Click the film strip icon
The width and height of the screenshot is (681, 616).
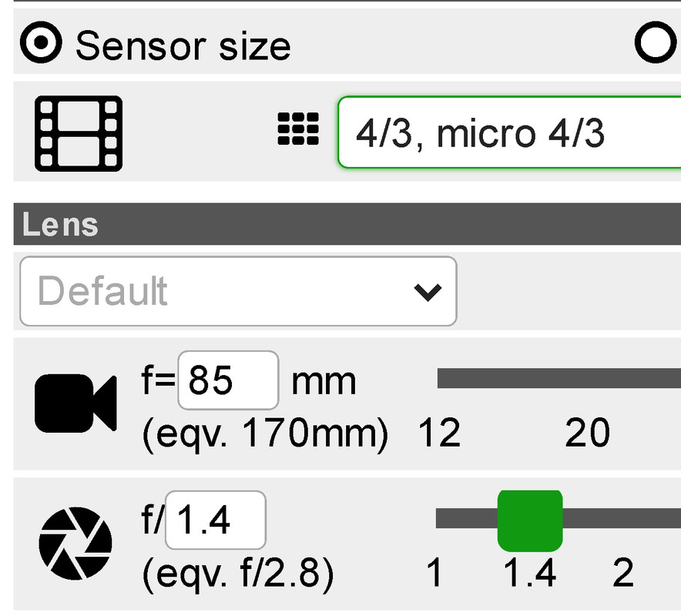[79, 133]
